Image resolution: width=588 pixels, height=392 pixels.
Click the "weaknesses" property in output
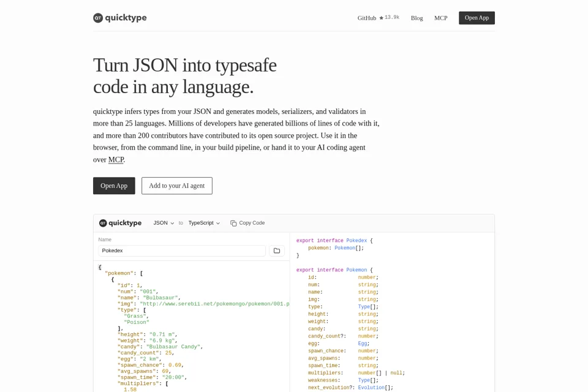tap(324, 380)
